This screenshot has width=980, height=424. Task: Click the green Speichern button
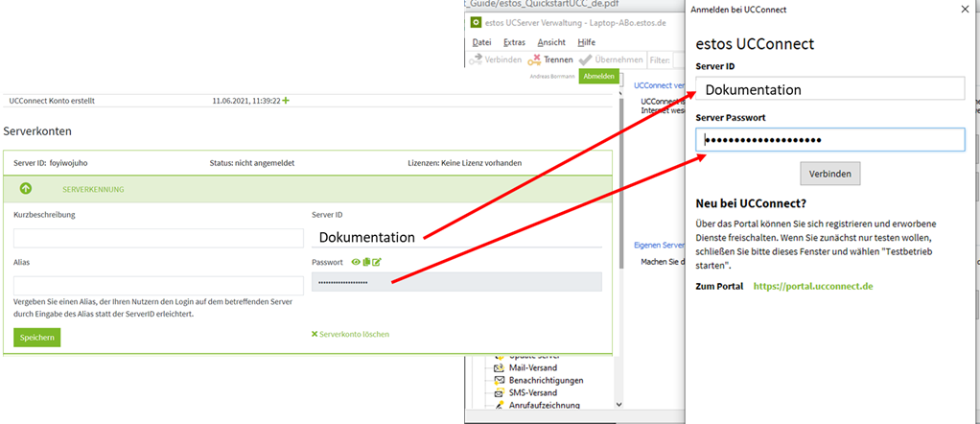[36, 337]
